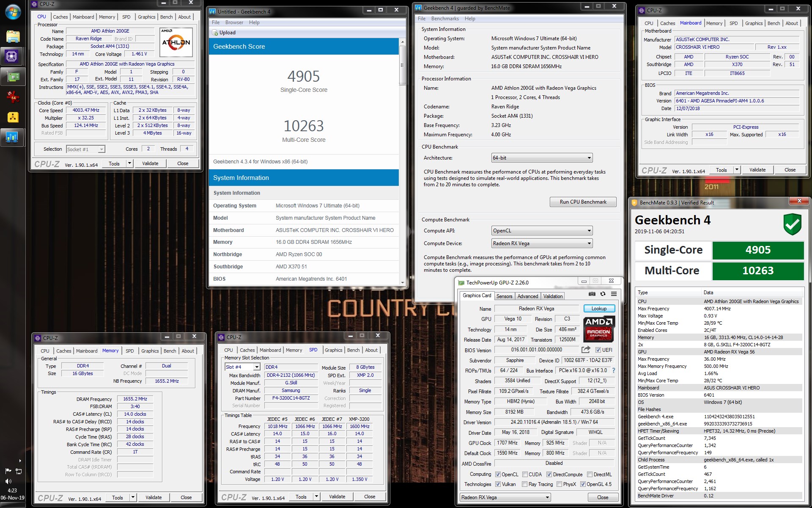Toggle the UEFI checkbox in GPU-Z
The image size is (812, 508).
[x=598, y=350]
